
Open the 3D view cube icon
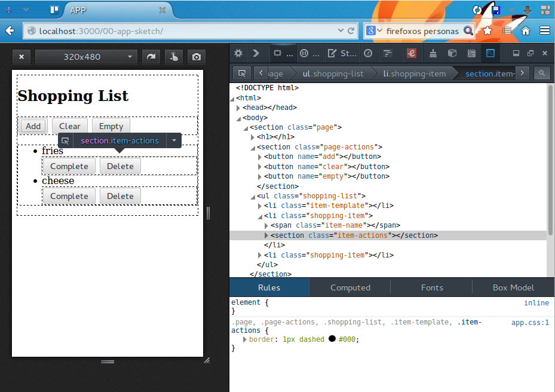click(x=452, y=53)
